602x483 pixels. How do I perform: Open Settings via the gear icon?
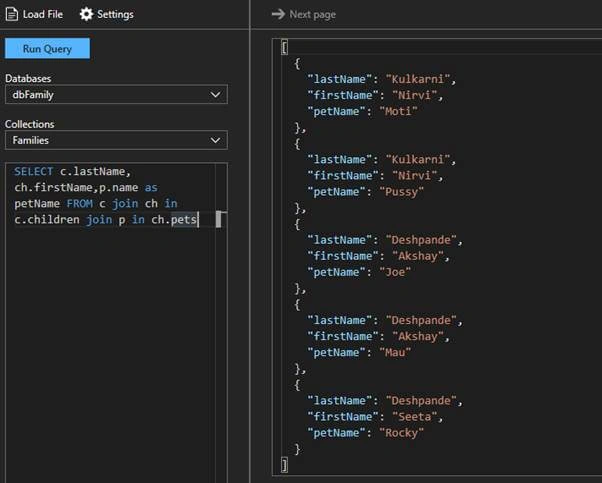point(86,14)
